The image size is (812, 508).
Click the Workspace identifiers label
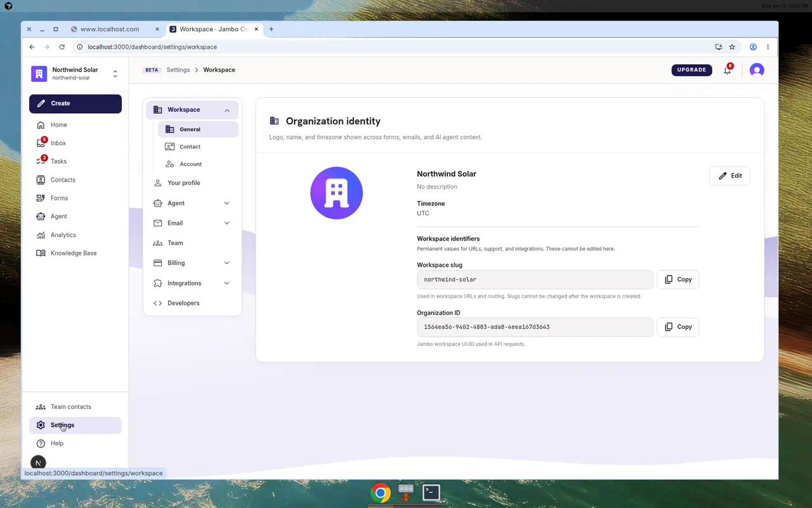tap(449, 239)
